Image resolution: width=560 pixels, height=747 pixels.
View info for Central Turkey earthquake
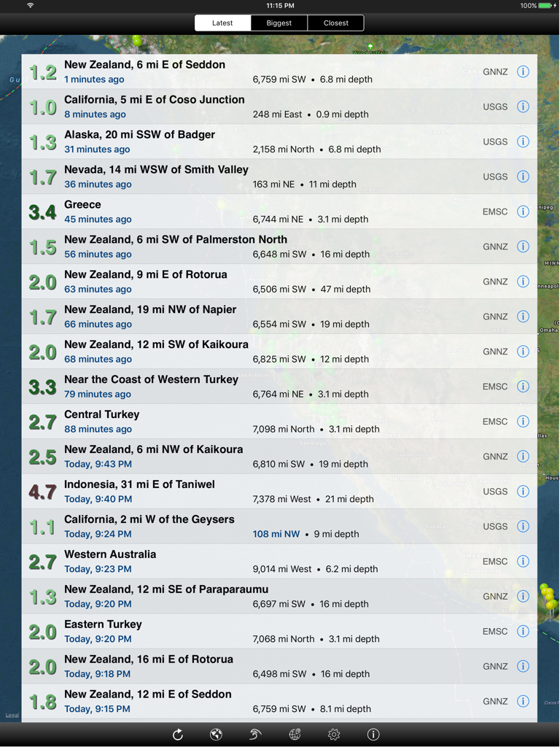[523, 421]
